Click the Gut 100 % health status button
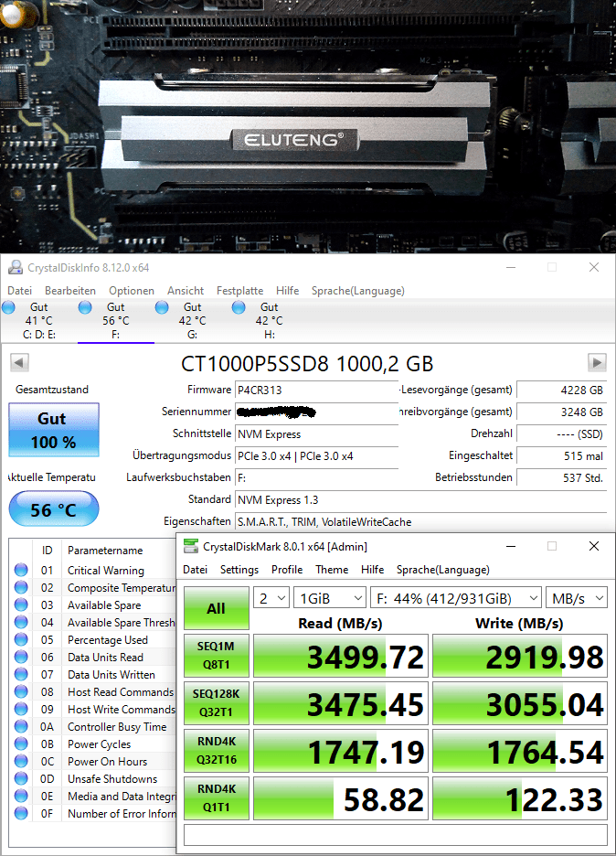The image size is (616, 856). point(54,430)
